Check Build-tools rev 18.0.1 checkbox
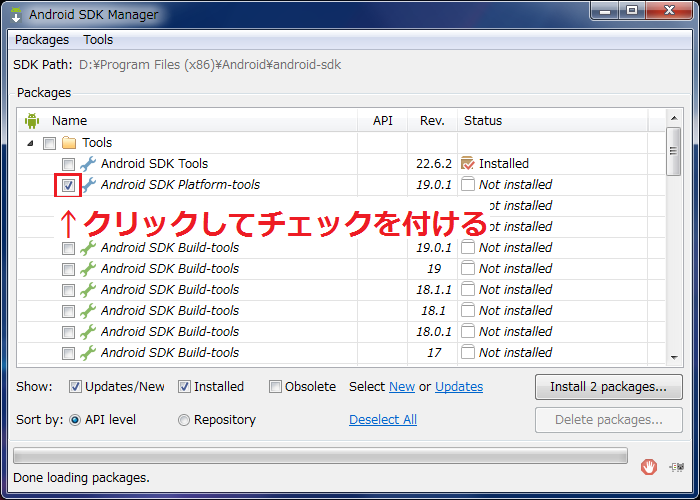Viewport: 700px width, 500px height. pos(68,332)
